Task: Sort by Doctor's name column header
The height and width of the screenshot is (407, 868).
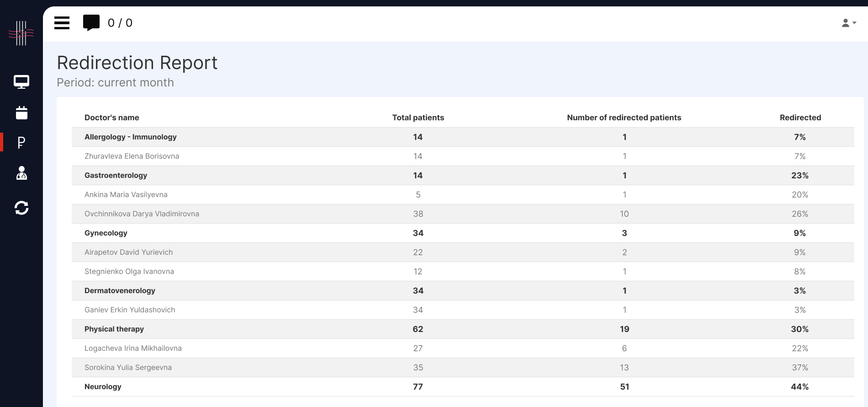Action: click(111, 118)
